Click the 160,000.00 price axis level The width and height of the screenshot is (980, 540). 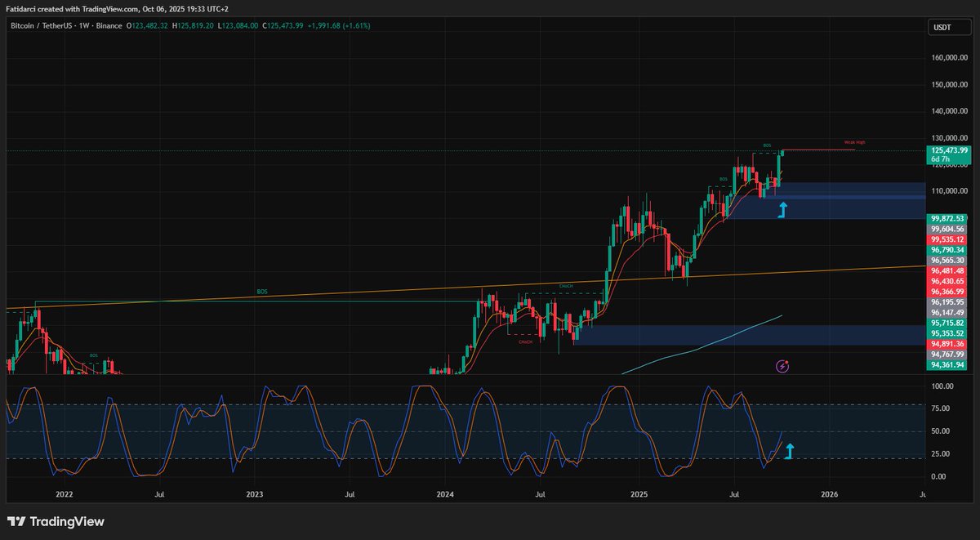pos(948,58)
